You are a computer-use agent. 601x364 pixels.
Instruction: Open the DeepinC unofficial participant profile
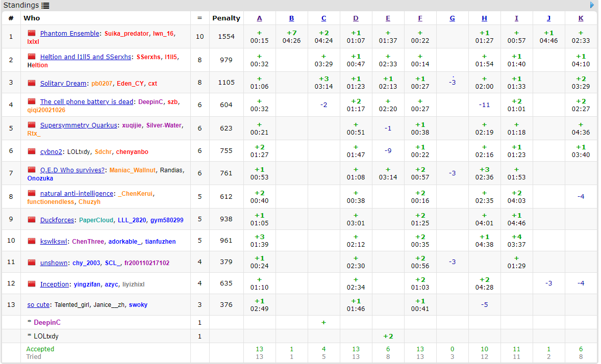(46, 322)
